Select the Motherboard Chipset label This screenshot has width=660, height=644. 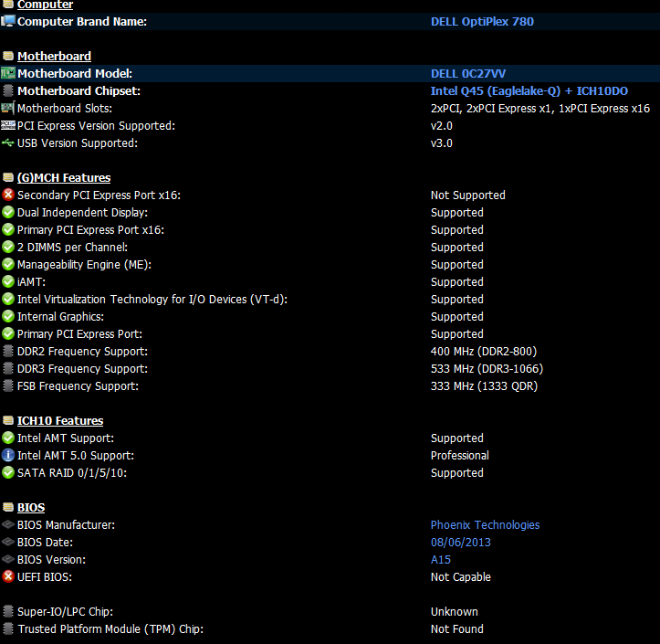79,91
